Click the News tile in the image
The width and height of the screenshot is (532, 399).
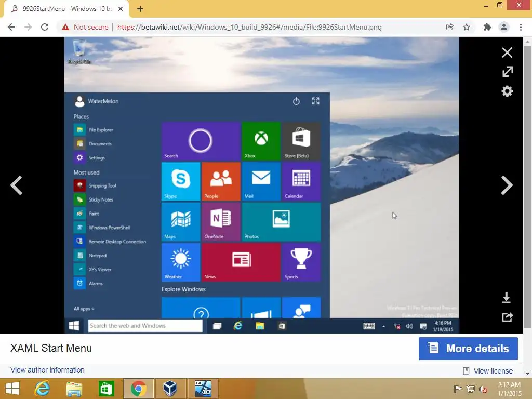tap(241, 262)
